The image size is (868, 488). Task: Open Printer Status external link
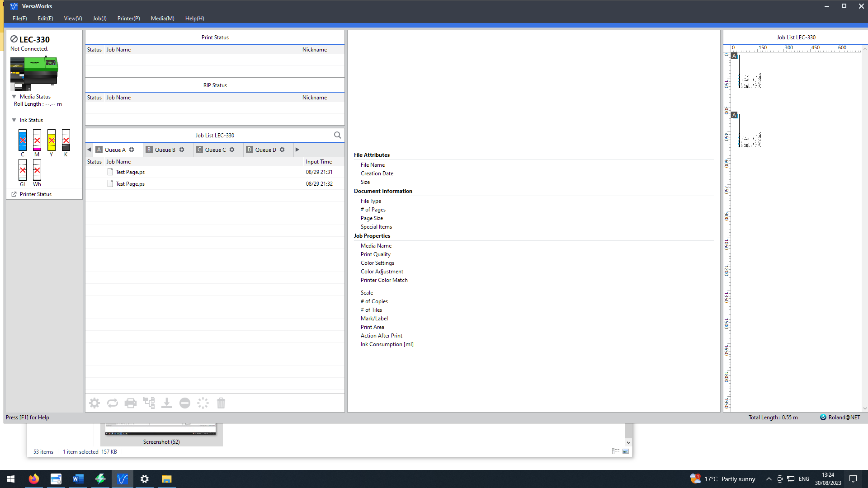click(31, 194)
